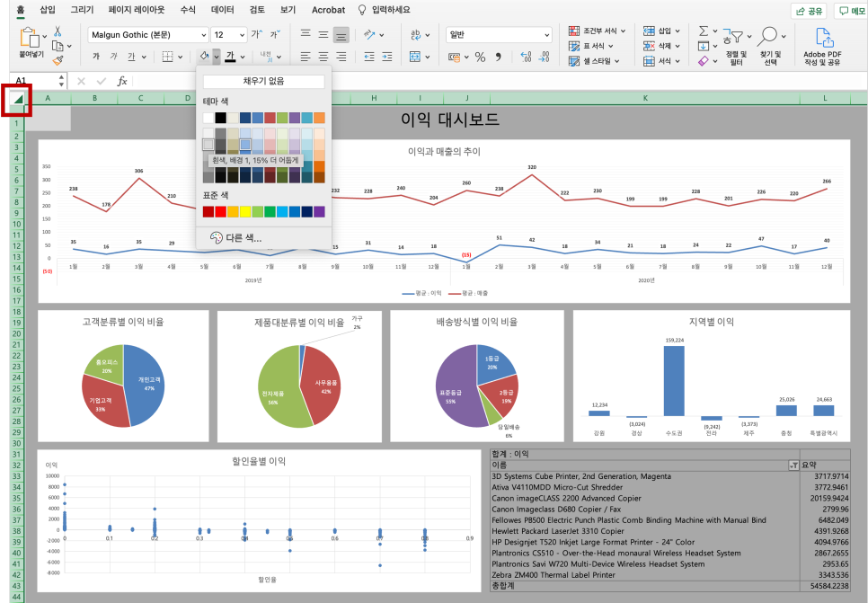Viewport: 868px width, 603px height.
Task: Toggle center text alignment
Action: [x=323, y=56]
